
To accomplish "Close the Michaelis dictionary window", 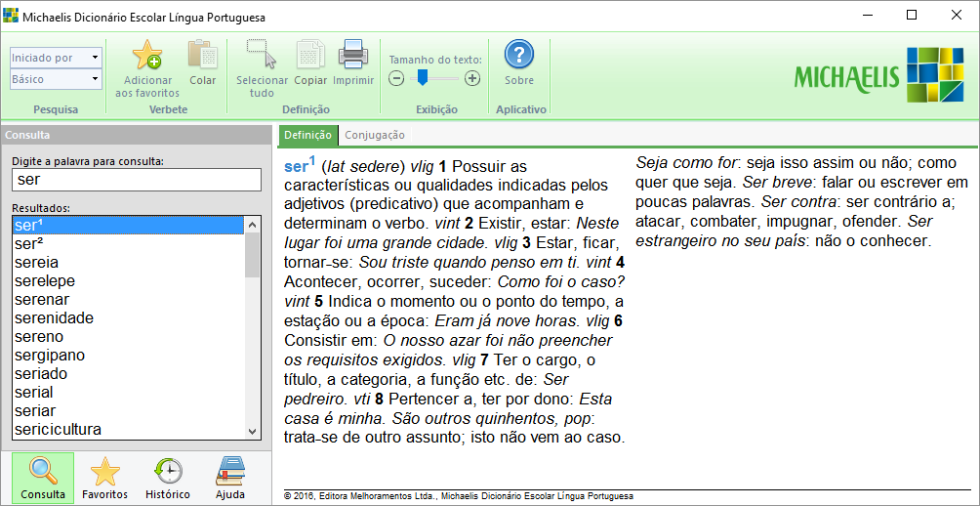I will (x=957, y=16).
